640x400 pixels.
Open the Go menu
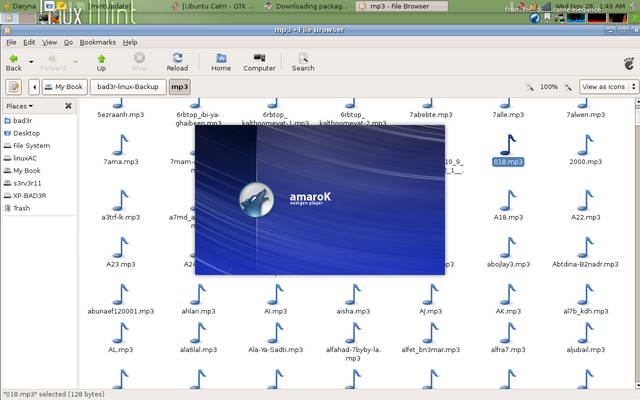coord(68,42)
